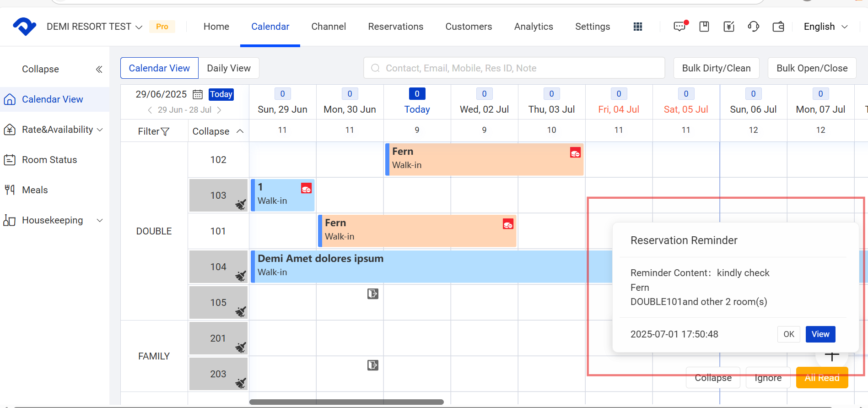868x408 pixels.
Task: Click the calendar date picker icon
Action: pyautogui.click(x=198, y=94)
